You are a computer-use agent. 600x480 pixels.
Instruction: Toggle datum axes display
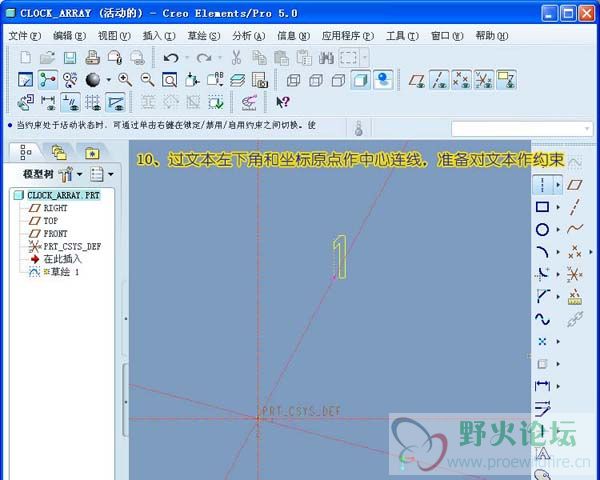[439, 80]
